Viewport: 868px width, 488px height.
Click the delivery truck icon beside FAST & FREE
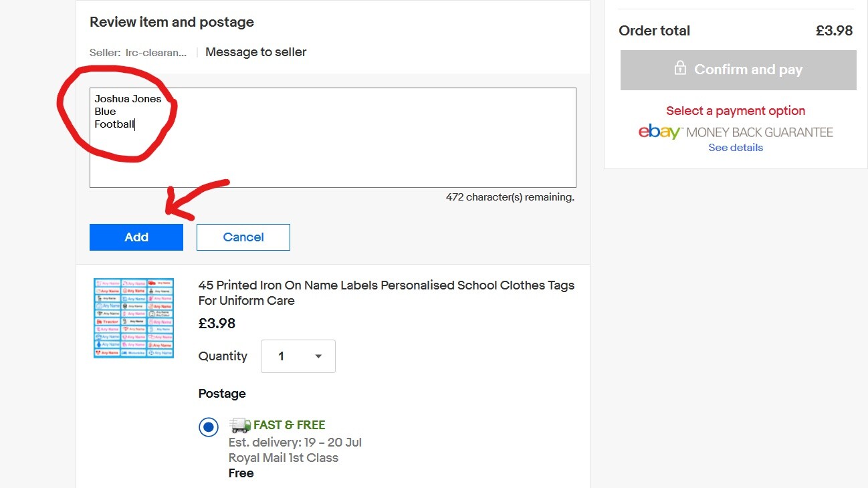[x=239, y=424]
